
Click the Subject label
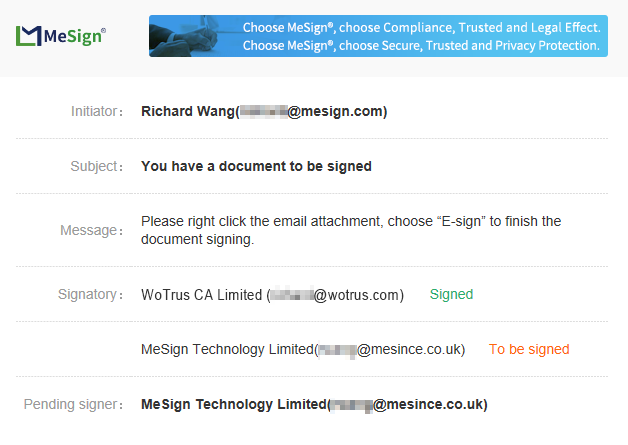coord(97,166)
